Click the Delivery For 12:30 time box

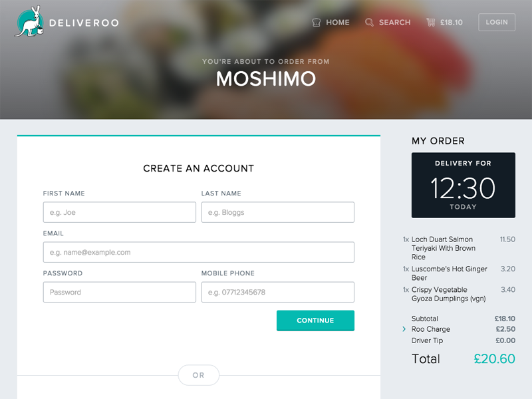[463, 185]
